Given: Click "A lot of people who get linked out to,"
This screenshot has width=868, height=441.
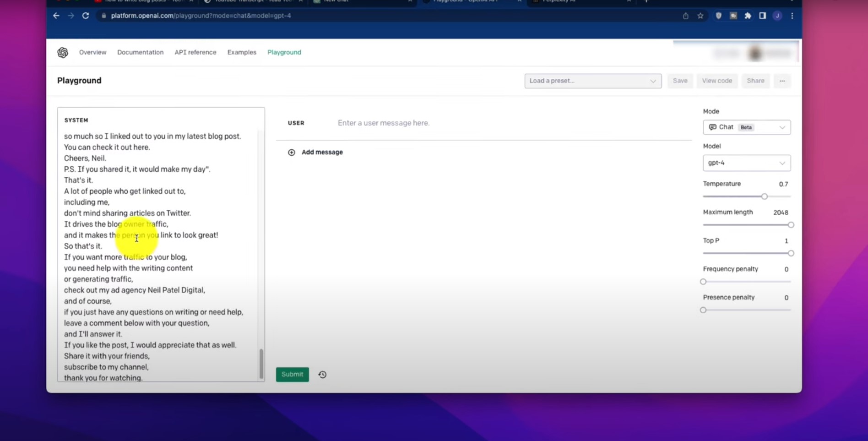Looking at the screenshot, I should coord(125,191).
